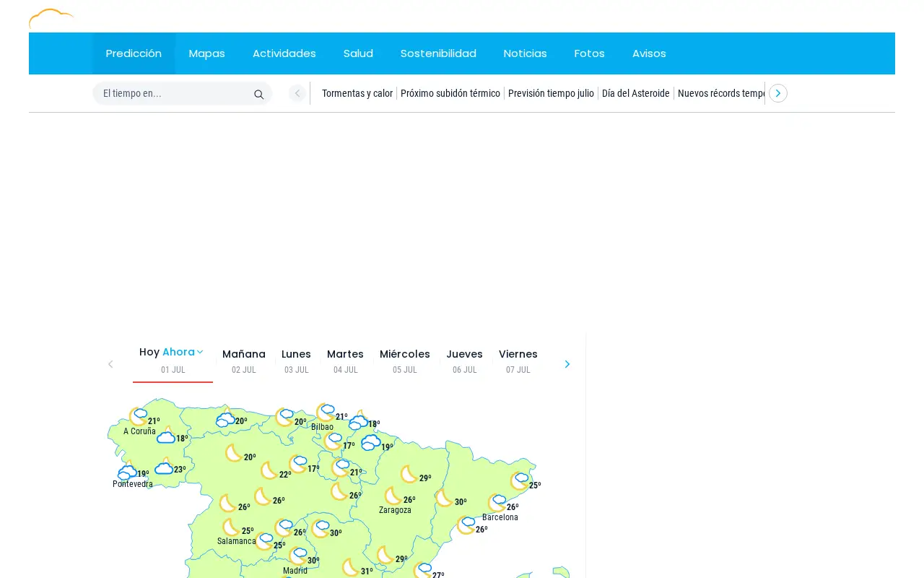924x578 pixels.
Task: Read the Previsión tiempo julio article
Action: [551, 93]
